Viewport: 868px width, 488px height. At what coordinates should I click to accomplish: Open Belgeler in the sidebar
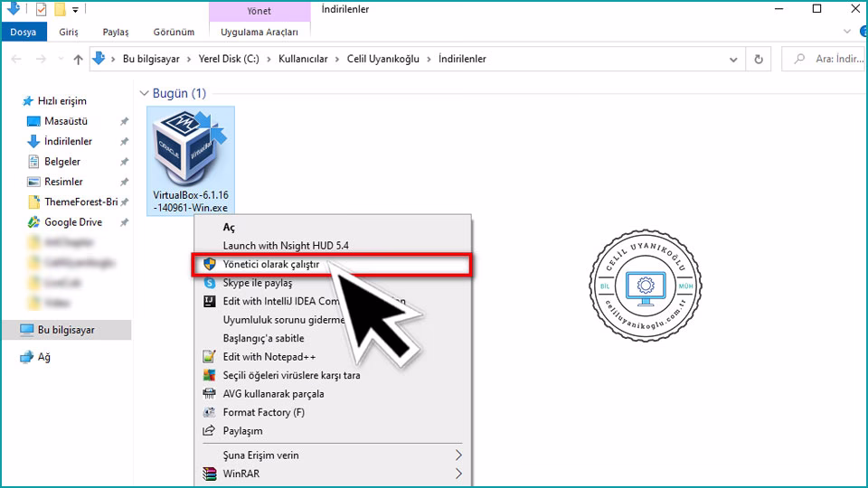click(62, 162)
